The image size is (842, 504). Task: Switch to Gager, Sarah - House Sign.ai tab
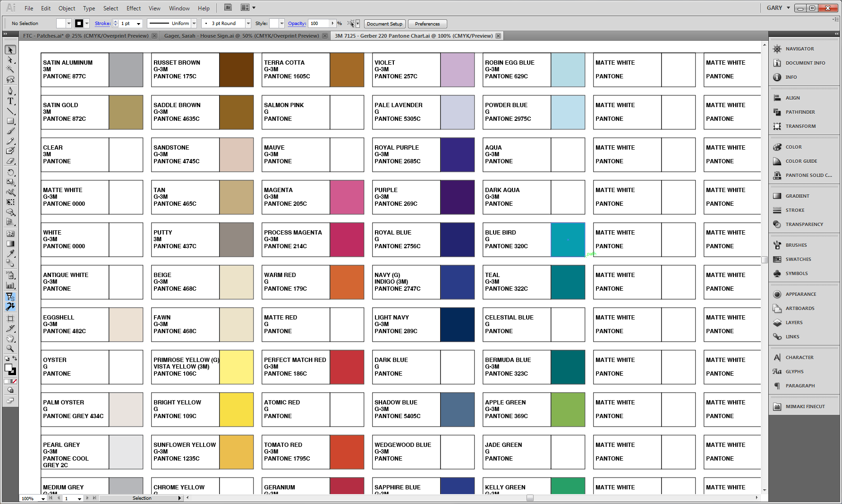(241, 36)
